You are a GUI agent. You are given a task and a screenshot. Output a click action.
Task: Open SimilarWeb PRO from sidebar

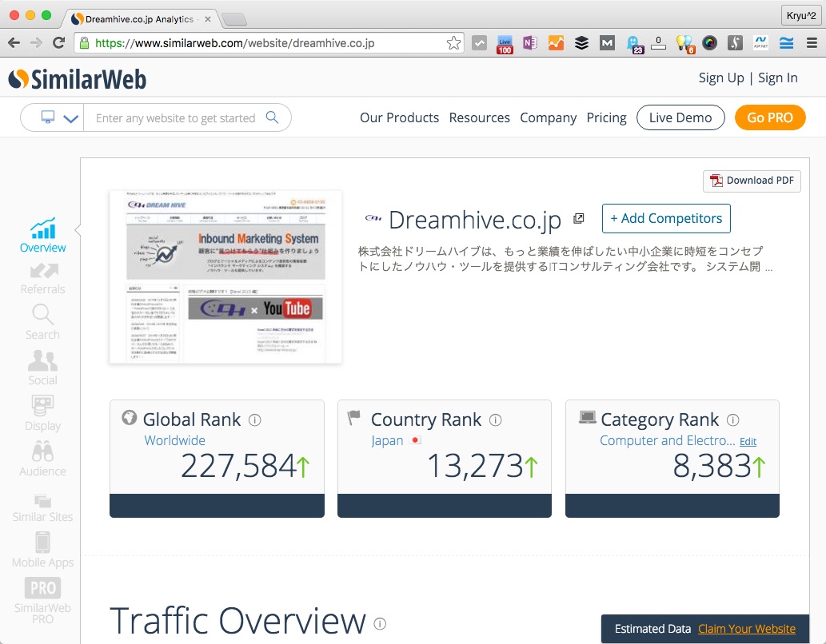coord(42,601)
